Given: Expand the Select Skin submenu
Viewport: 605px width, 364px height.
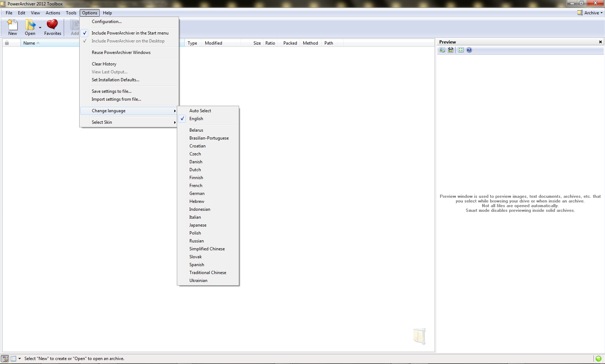Looking at the screenshot, I should point(129,122).
